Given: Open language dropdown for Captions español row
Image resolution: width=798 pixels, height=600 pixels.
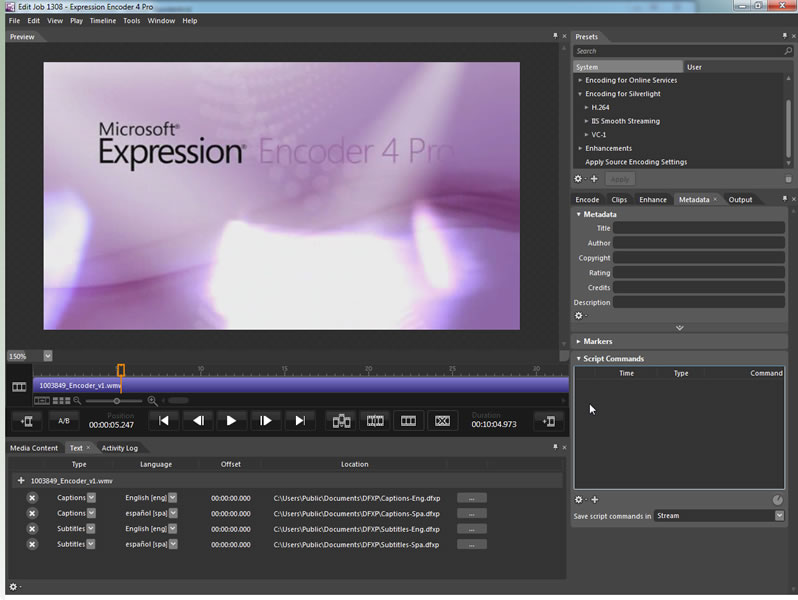Looking at the screenshot, I should tap(173, 513).
